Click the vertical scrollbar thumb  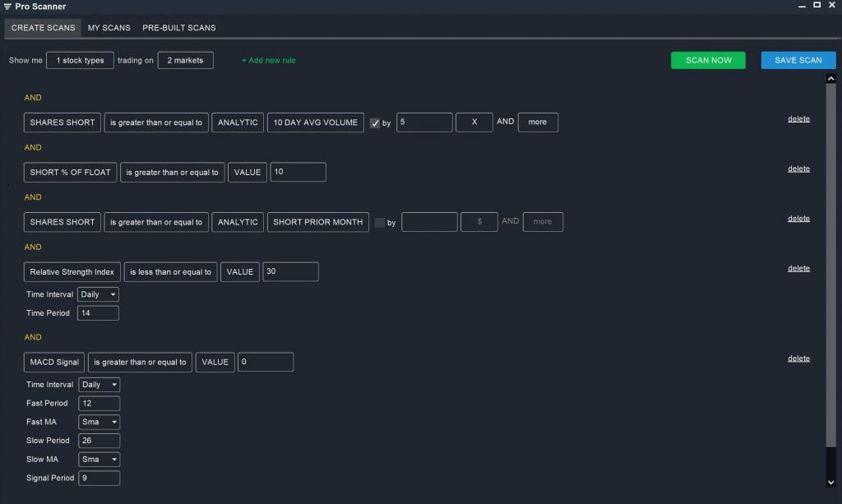[x=830, y=264]
